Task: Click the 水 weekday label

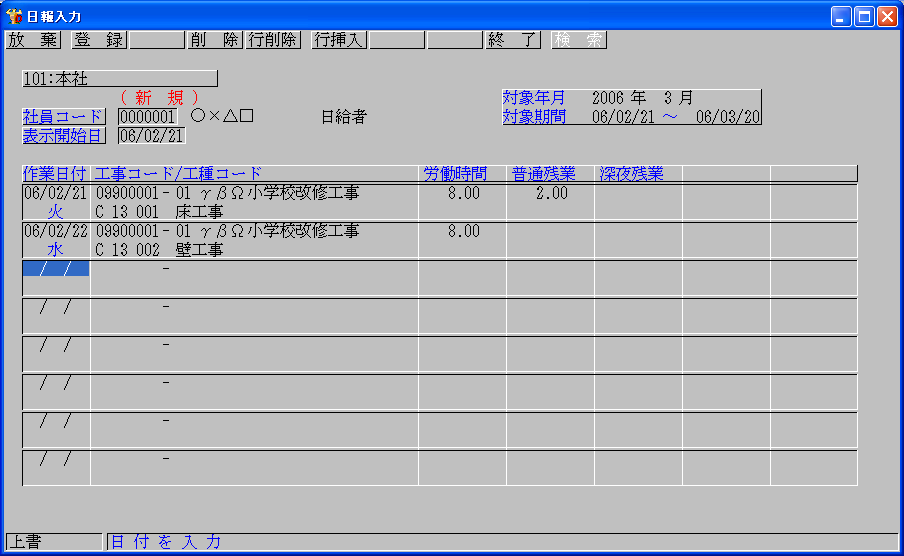Action: pos(55,250)
